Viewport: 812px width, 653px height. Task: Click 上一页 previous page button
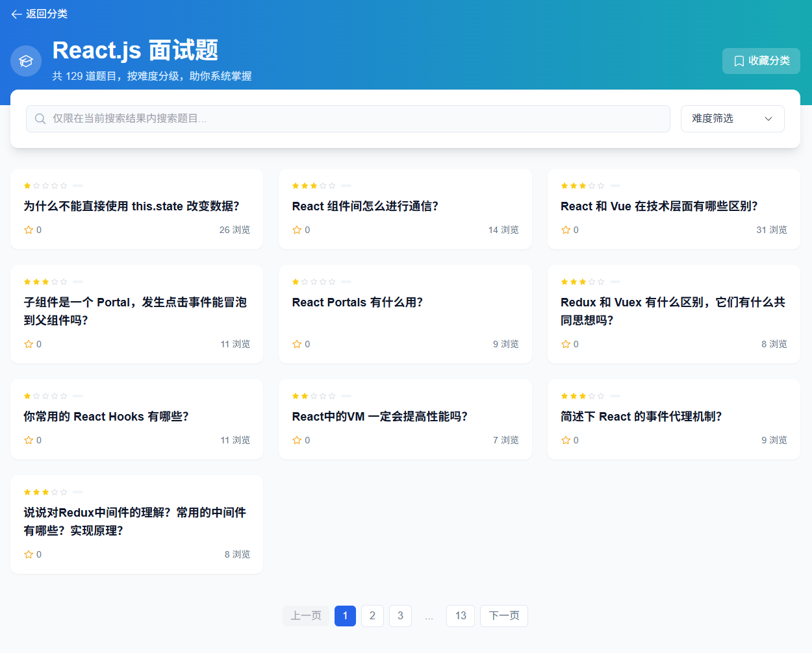(x=306, y=616)
